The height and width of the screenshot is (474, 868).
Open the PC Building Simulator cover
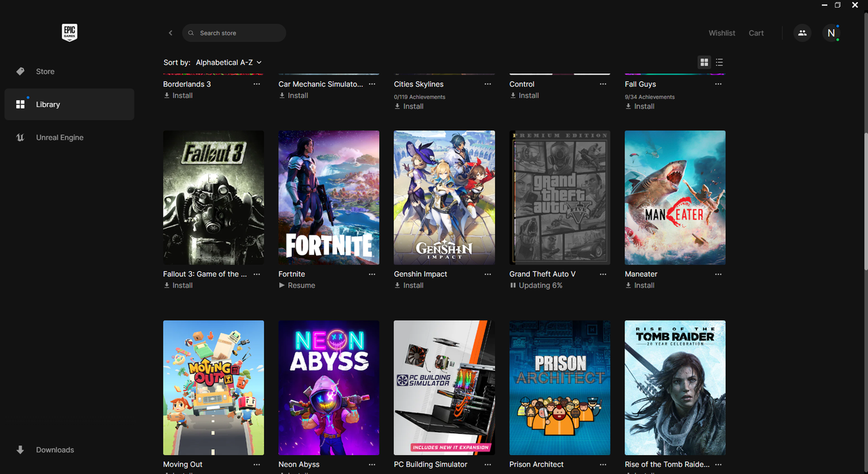[444, 388]
